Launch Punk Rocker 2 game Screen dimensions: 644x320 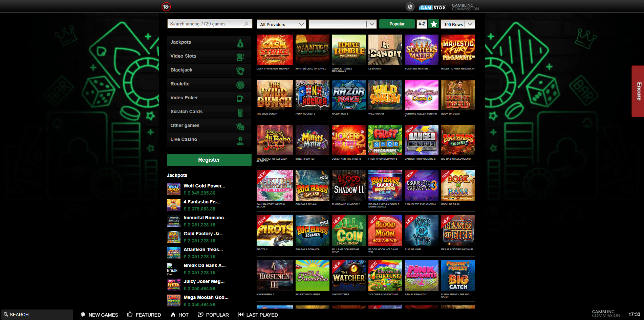coord(312,95)
